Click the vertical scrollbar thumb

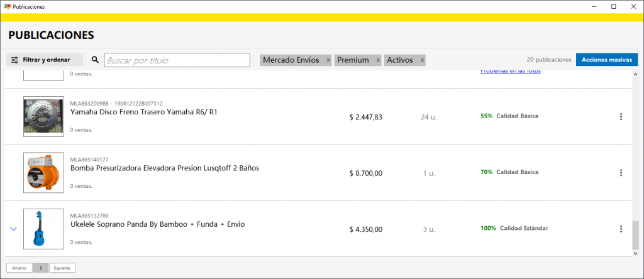pyautogui.click(x=635, y=234)
